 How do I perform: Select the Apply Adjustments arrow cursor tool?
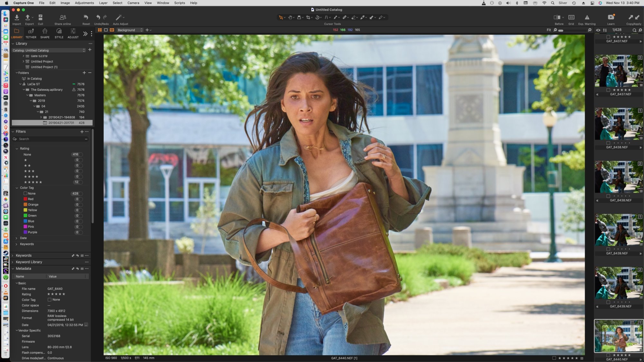(371, 17)
